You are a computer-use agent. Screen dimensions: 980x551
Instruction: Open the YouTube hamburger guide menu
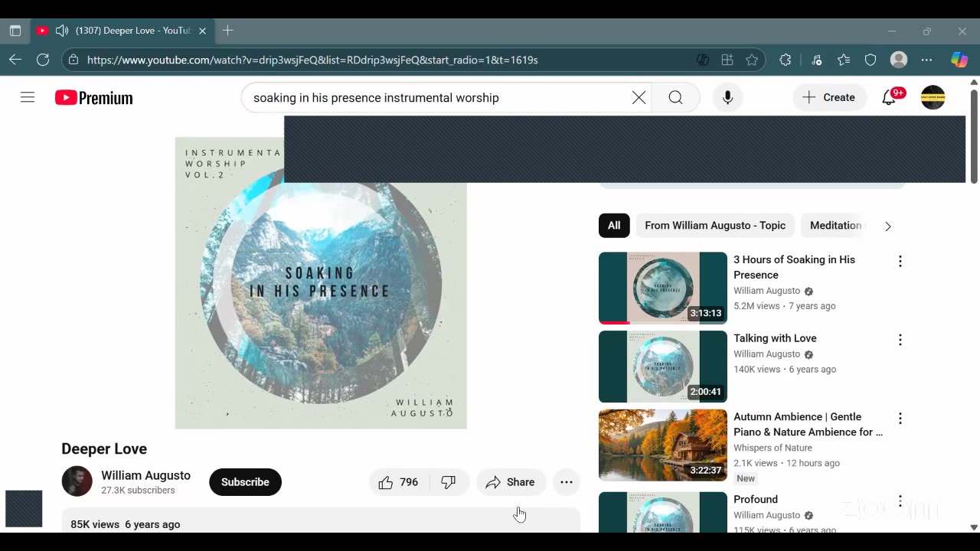[x=28, y=97]
